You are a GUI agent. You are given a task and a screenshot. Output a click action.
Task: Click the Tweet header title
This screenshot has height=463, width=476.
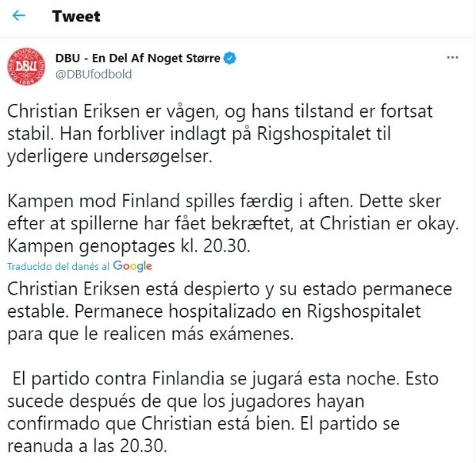(x=76, y=16)
